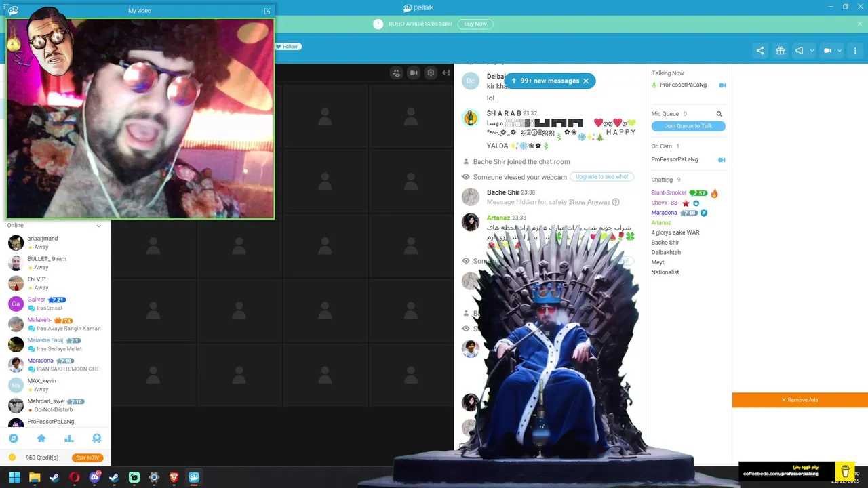Image resolution: width=868 pixels, height=488 pixels.
Task: Open the send gift icon
Action: [781, 51]
